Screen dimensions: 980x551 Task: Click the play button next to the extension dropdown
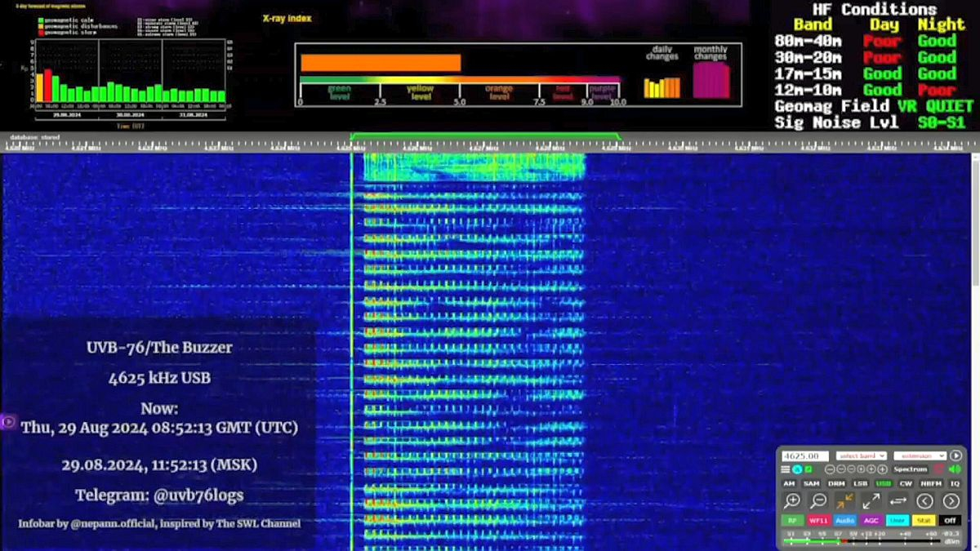coord(955,455)
